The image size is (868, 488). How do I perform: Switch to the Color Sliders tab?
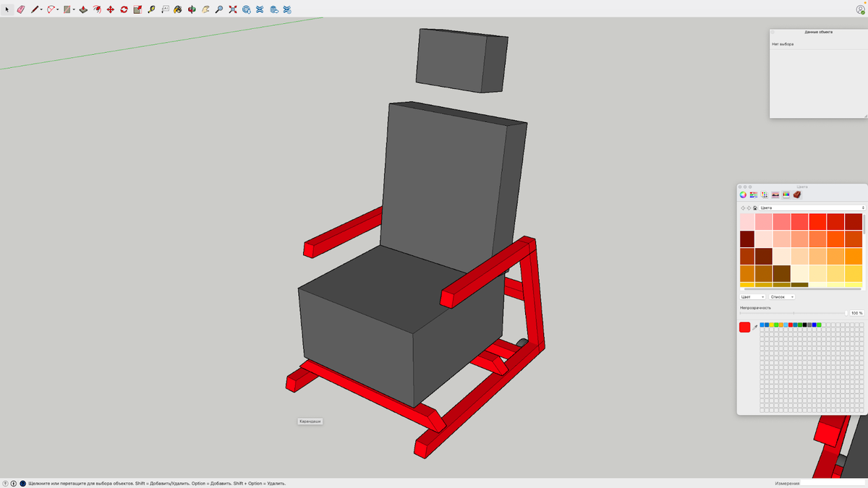pyautogui.click(x=754, y=194)
